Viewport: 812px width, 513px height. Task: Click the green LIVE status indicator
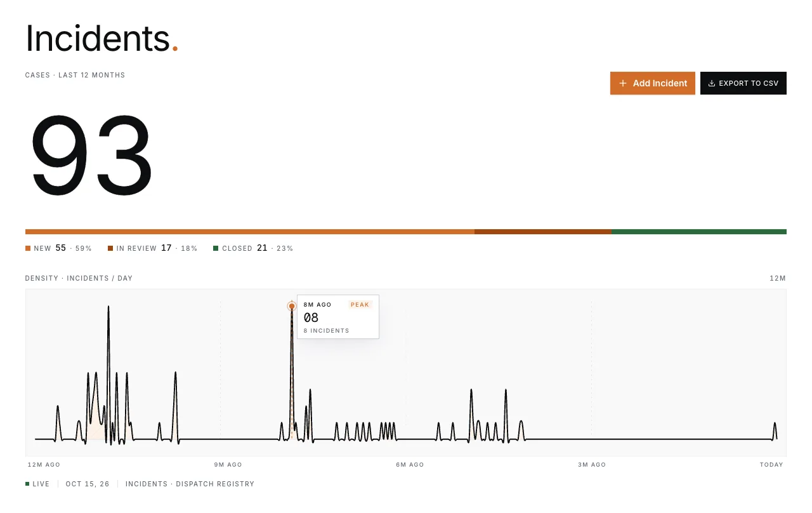pos(27,484)
